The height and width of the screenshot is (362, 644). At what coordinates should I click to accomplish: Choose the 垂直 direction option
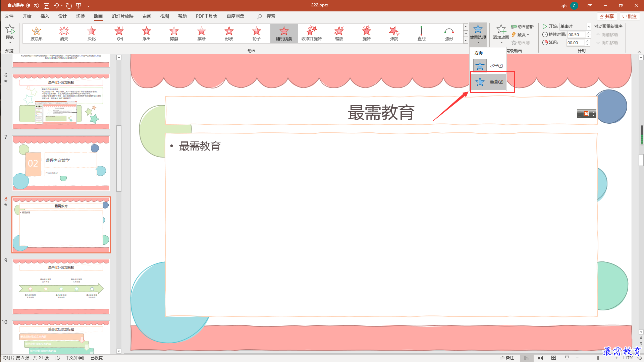pyautogui.click(x=488, y=82)
